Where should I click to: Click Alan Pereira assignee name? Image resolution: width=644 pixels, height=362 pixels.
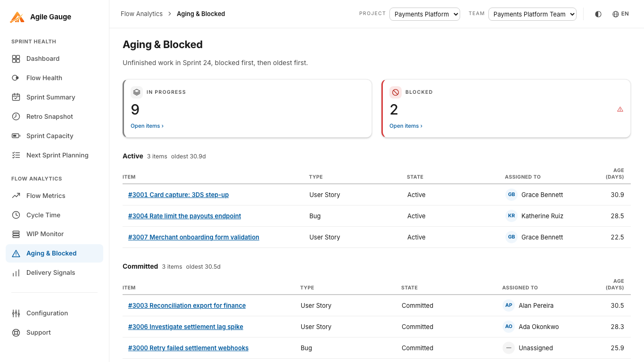pyautogui.click(x=536, y=305)
